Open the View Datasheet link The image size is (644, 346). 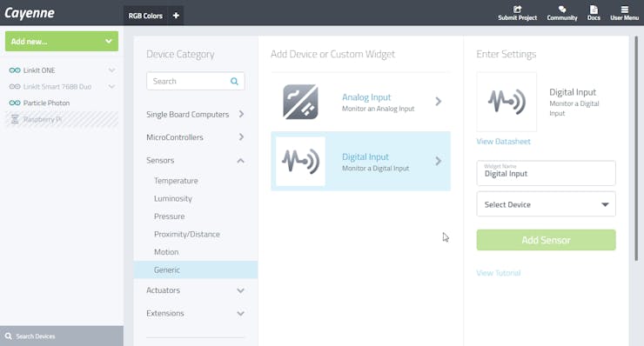(x=503, y=142)
